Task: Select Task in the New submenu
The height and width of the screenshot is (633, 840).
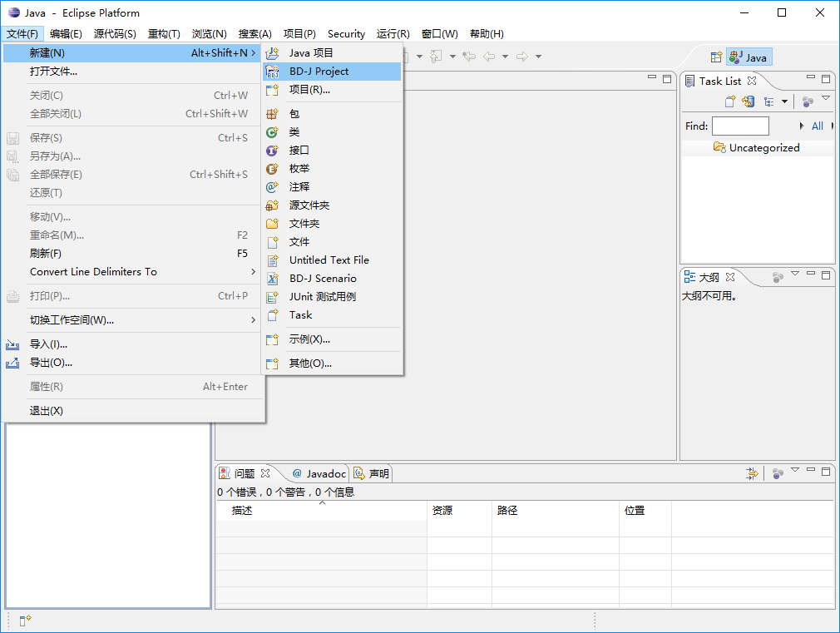Action: tap(332, 314)
